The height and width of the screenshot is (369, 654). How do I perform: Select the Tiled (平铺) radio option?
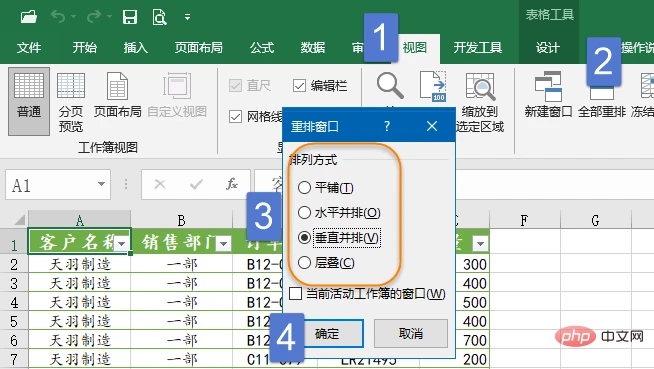tap(304, 188)
